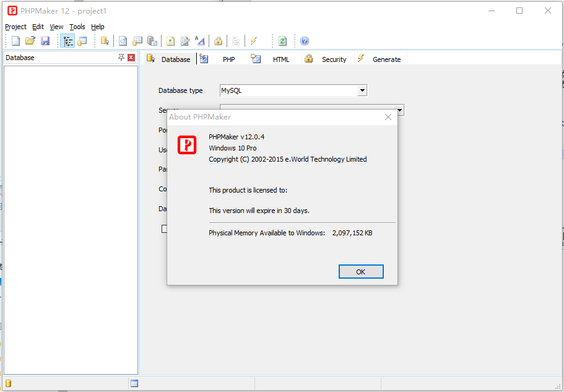Click the green synchronize toolbar icon
This screenshot has width=564, height=392.
pyautogui.click(x=282, y=41)
